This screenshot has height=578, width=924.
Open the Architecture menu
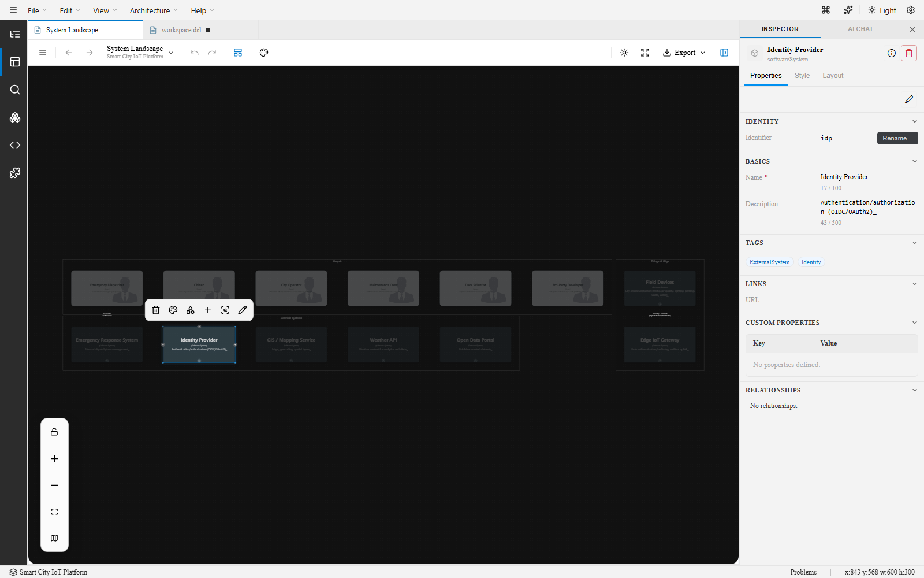point(154,10)
